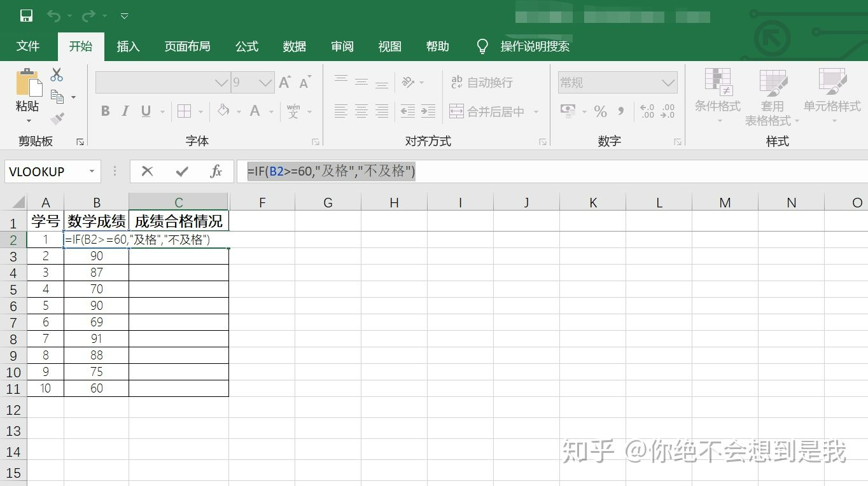The image size is (868, 486).
Task: Select column C header
Action: 179,202
